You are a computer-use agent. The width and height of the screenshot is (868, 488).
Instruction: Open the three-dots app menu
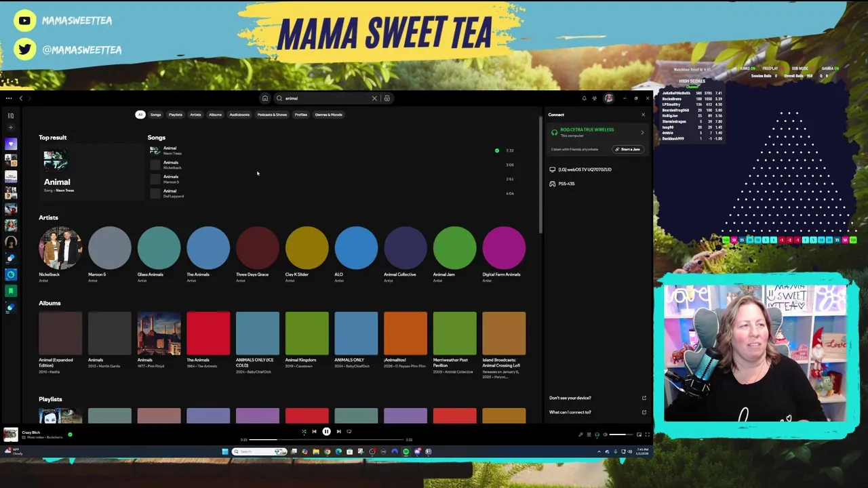pyautogui.click(x=9, y=98)
